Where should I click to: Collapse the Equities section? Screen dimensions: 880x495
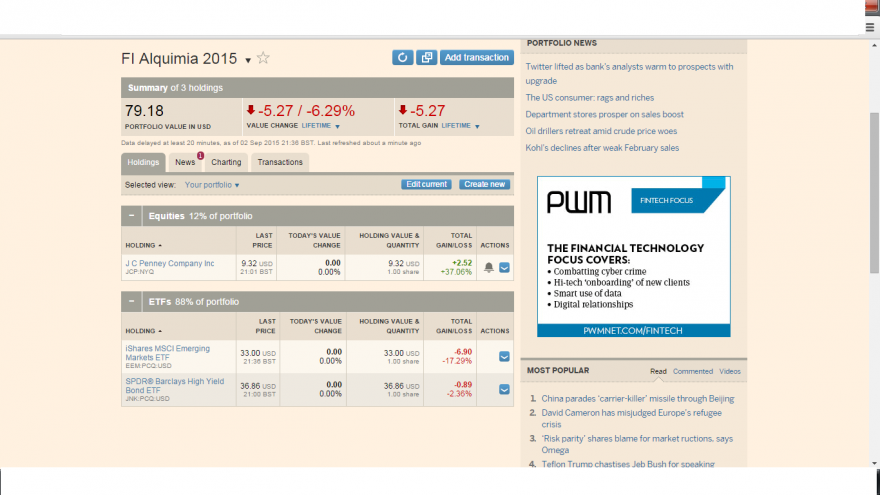131,216
